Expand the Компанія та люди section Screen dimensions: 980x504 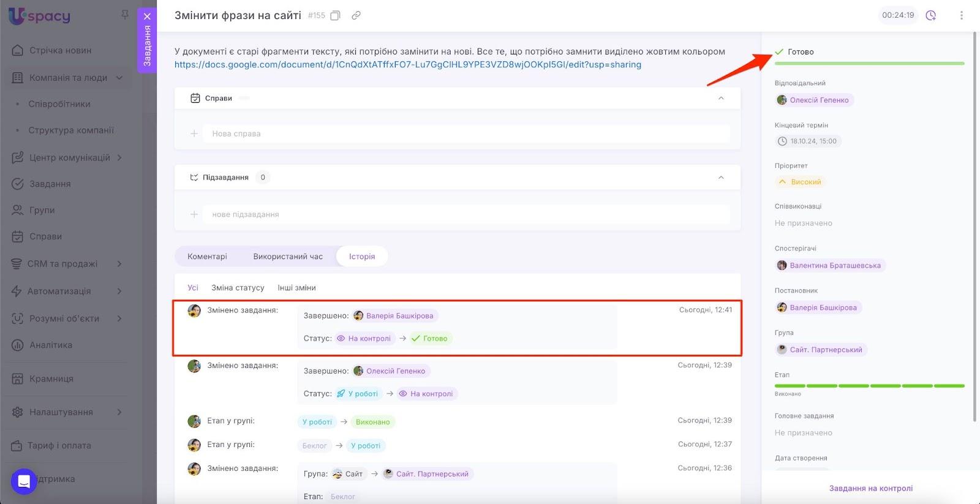[119, 78]
